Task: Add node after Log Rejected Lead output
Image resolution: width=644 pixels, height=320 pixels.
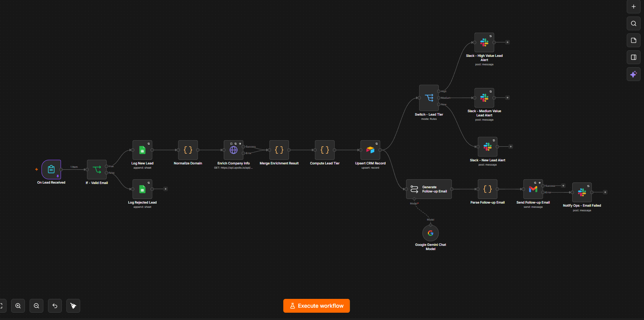Action: click(x=165, y=189)
